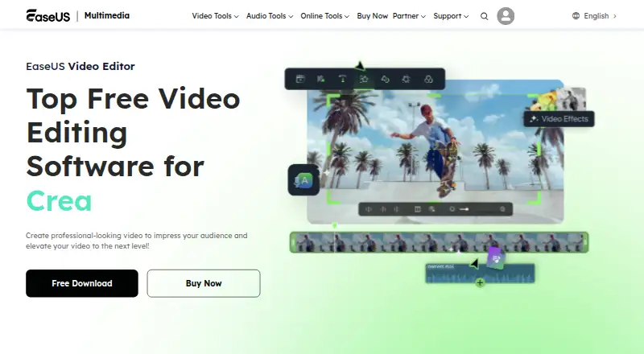Click the outlined Buy Now button
Image resolution: width=644 pixels, height=354 pixels.
[204, 283]
